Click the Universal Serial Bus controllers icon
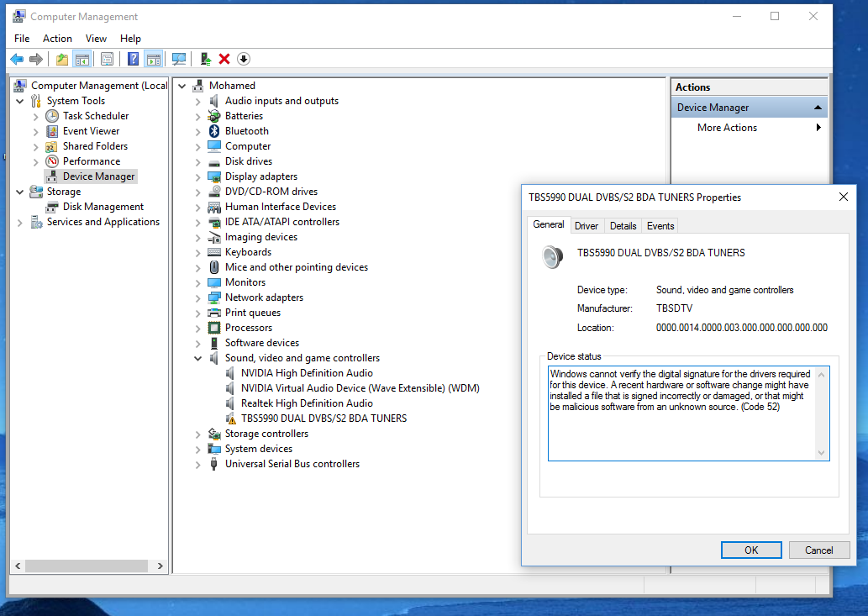868x616 pixels. pos(214,465)
